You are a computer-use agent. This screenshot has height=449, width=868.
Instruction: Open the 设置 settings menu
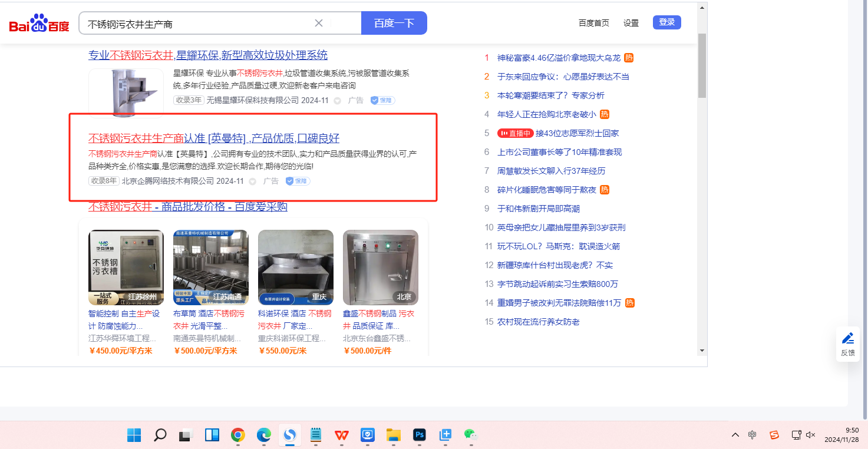tap(631, 23)
